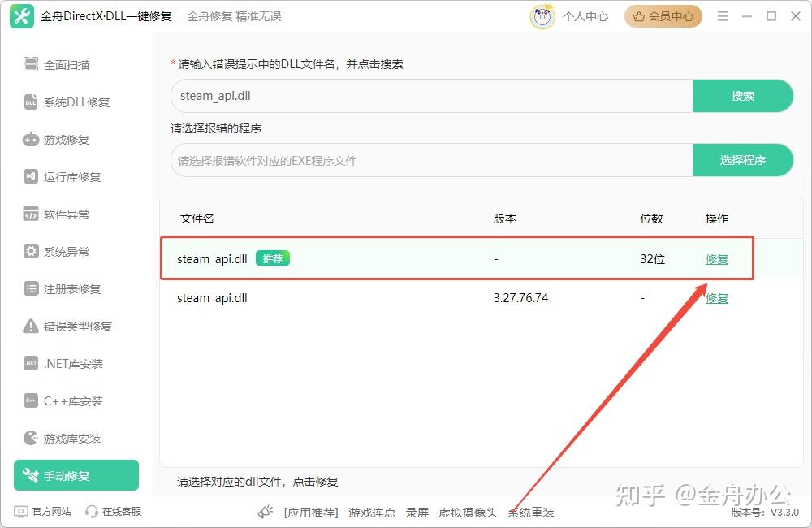Screen dimensions: 812x528
Task: Click 修复 for steam_api.dll version 3.27.76.74
Action: pos(717,298)
